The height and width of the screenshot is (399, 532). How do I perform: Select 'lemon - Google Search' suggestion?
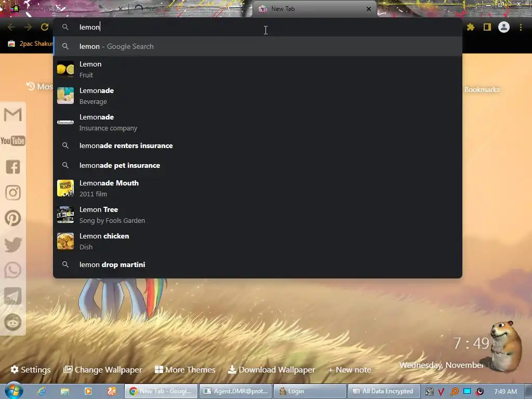click(x=258, y=46)
